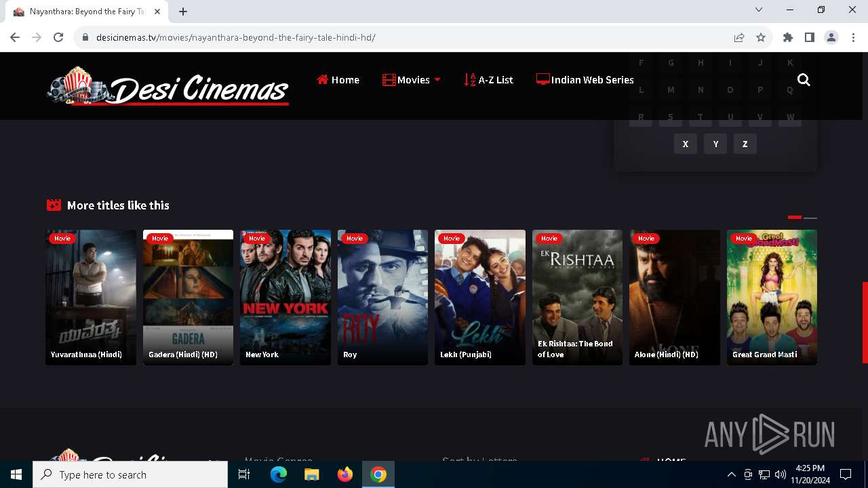This screenshot has height=488, width=868.
Task: Expand the Movies dropdown menu
Action: [x=412, y=80]
